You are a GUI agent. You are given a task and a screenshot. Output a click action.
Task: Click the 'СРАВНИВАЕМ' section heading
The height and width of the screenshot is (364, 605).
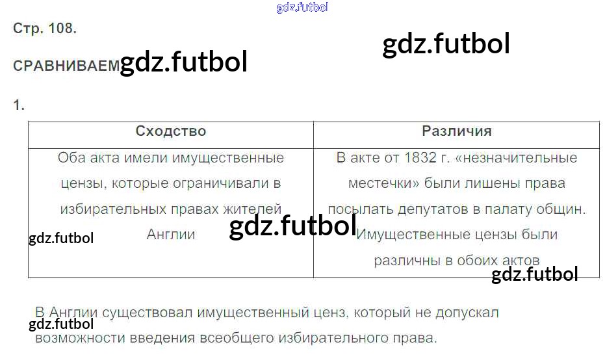click(66, 66)
